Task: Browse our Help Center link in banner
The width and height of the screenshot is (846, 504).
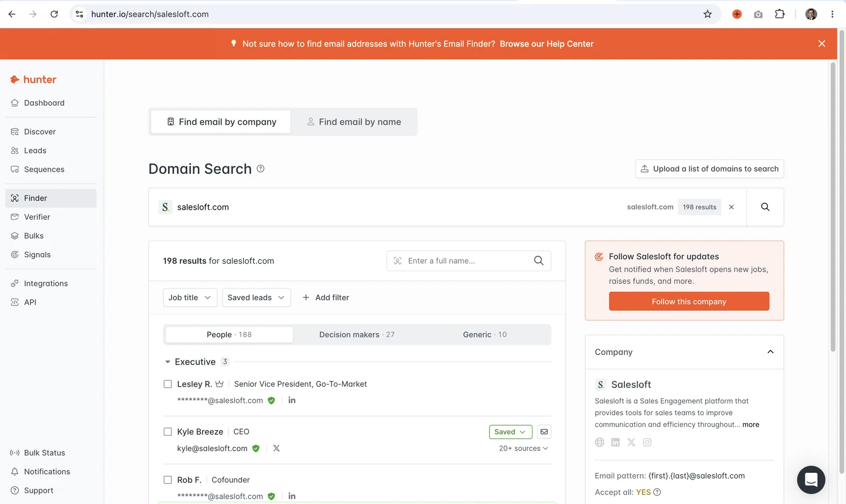Action: [x=547, y=44]
